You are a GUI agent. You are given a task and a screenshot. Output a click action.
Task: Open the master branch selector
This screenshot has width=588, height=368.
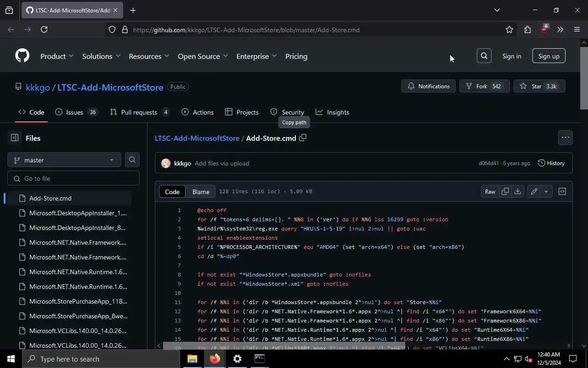click(x=64, y=160)
